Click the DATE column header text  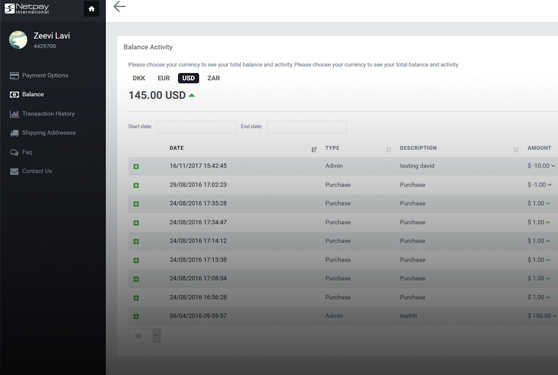pyautogui.click(x=177, y=148)
